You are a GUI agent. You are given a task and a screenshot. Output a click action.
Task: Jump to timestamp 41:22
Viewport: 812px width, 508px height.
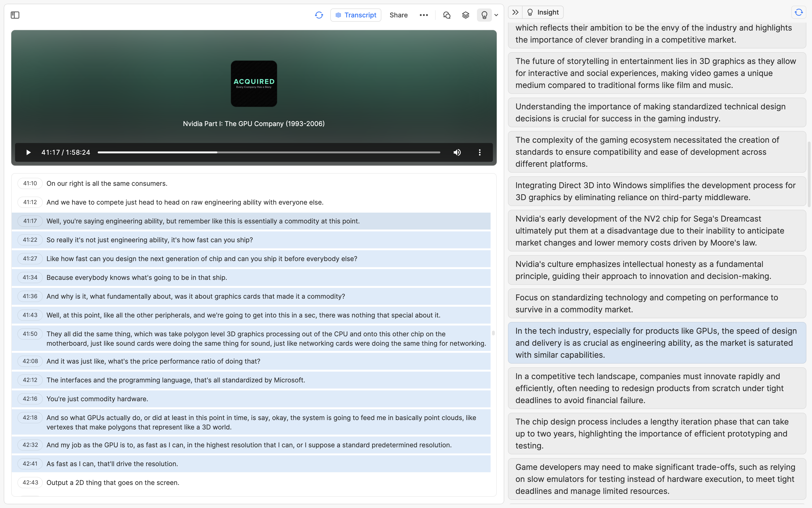pyautogui.click(x=30, y=240)
